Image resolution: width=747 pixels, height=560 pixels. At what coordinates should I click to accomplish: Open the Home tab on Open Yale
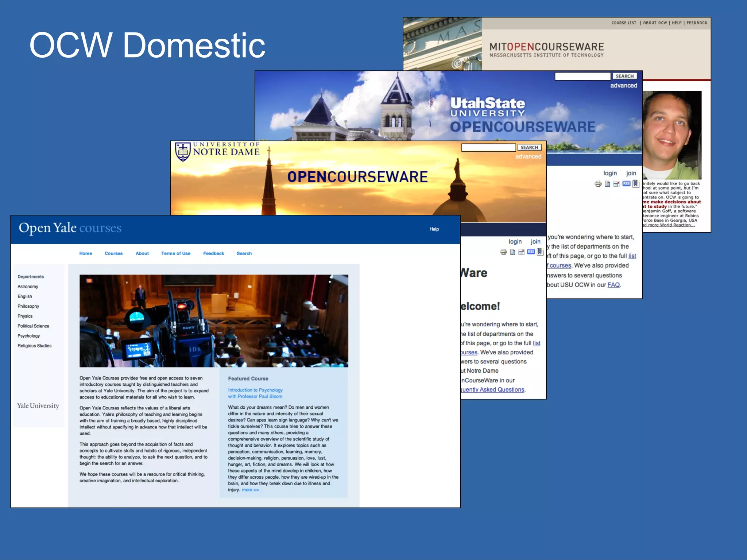pos(86,253)
